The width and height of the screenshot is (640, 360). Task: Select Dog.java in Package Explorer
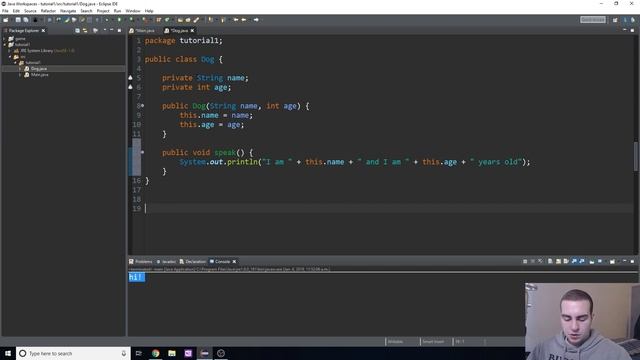39,69
